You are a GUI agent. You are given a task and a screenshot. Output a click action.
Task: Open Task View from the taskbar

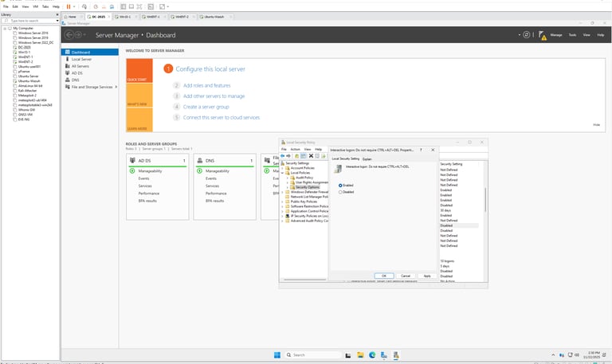348,355
